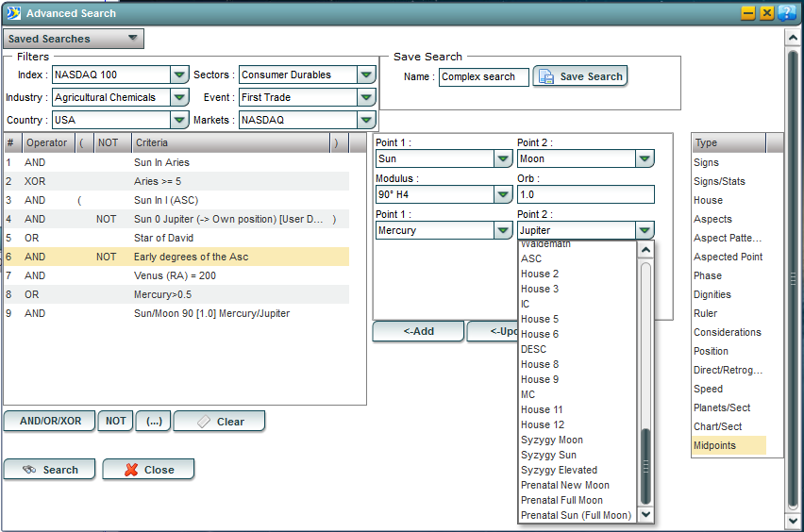Screen dimensions: 804x532
Task: Click the <-Add button
Action: pos(418,331)
